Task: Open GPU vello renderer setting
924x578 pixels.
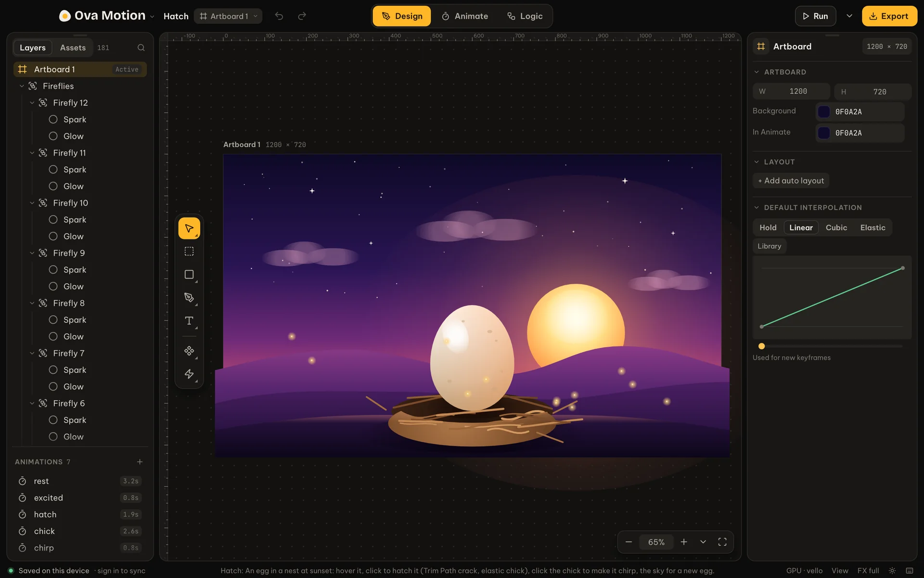Action: point(804,571)
